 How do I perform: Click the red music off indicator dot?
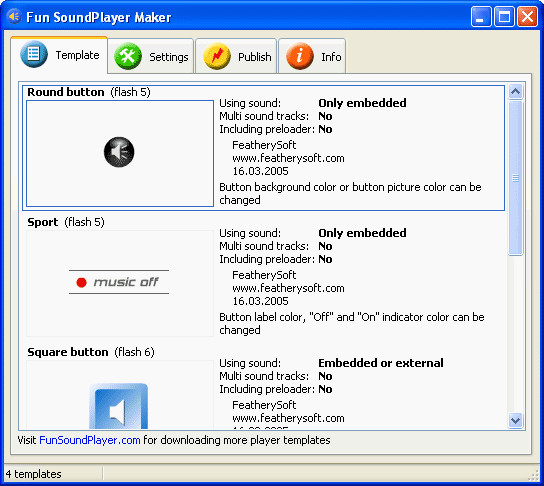[82, 282]
